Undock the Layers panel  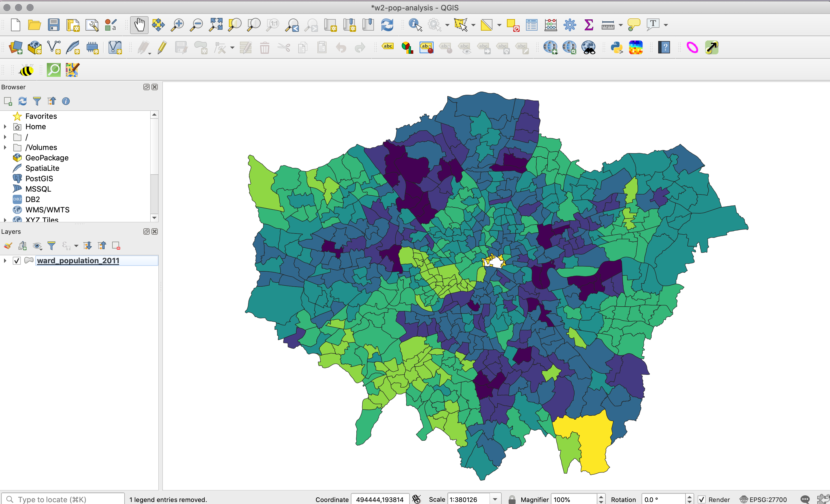[x=146, y=231]
